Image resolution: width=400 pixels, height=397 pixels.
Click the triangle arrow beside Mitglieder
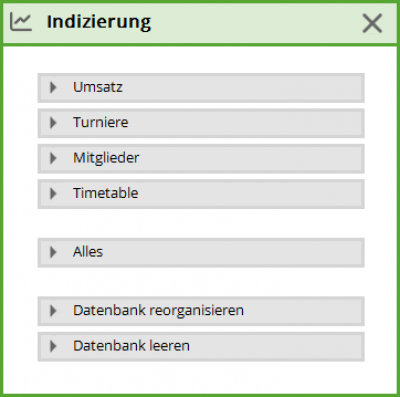point(53,158)
